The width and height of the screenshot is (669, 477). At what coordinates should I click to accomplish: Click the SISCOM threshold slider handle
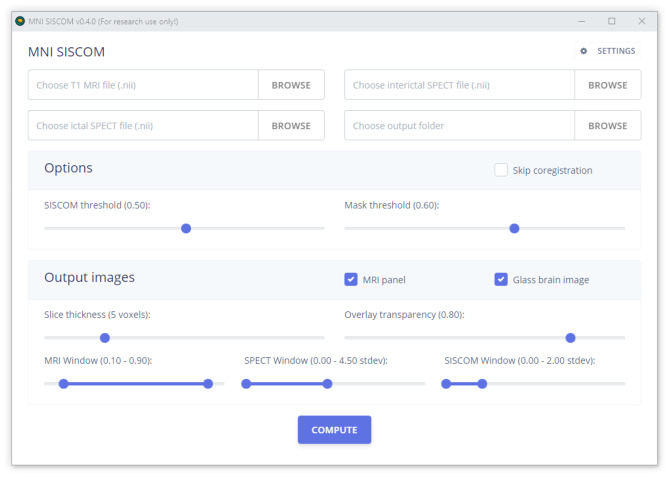[186, 228]
